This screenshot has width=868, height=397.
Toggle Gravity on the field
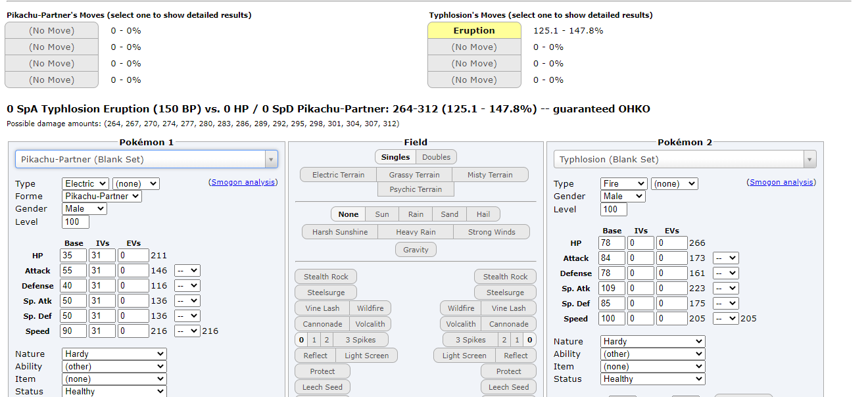(416, 250)
